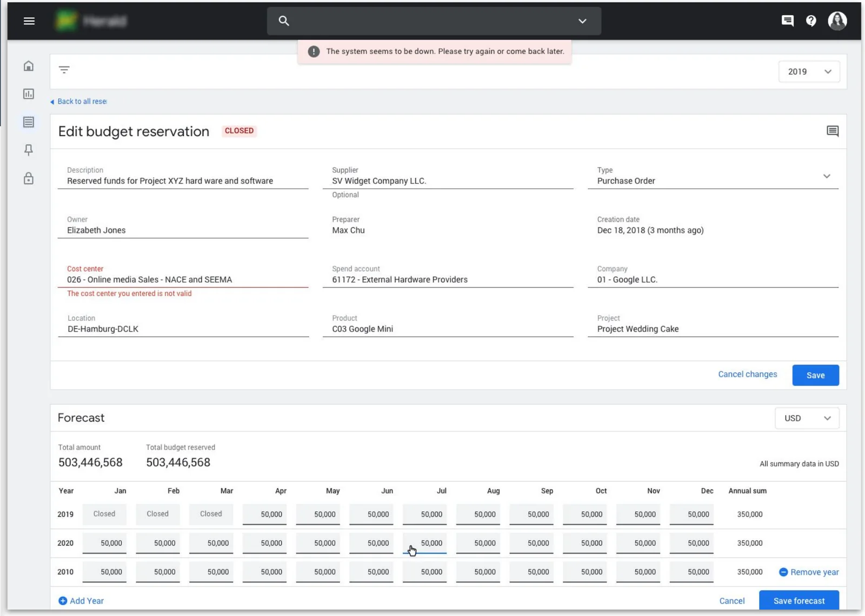The height and width of the screenshot is (616, 865).
Task: Click Add Year
Action: tap(81, 601)
